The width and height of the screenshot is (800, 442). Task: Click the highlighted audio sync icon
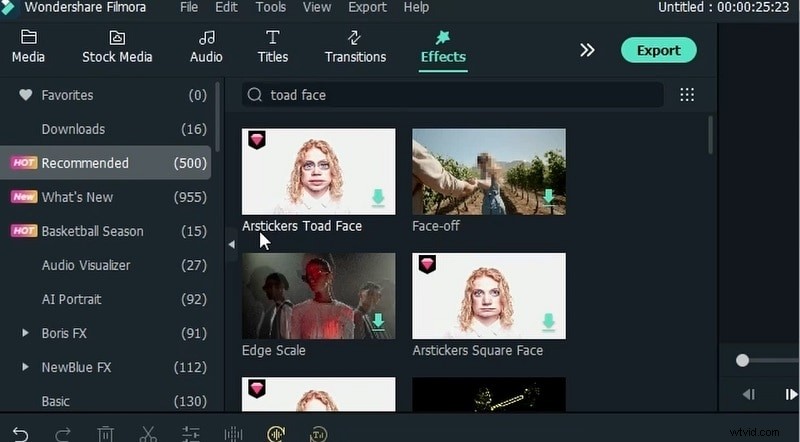pos(276,434)
